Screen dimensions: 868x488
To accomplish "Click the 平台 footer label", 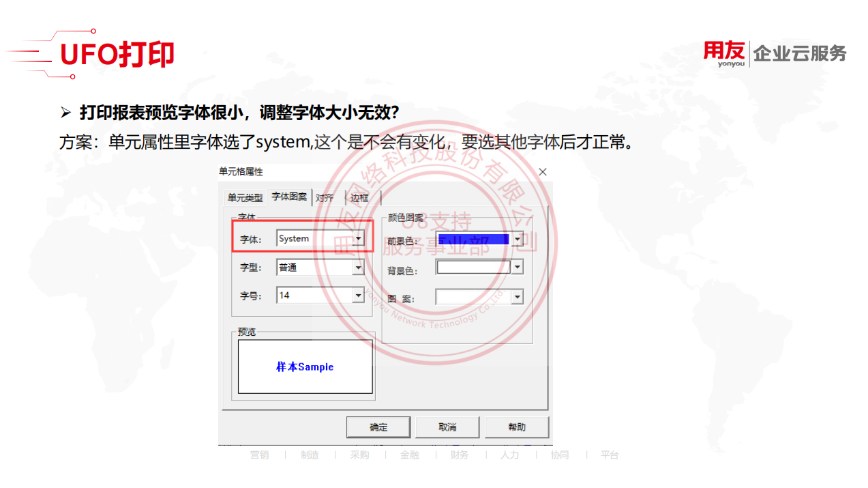I will 610,455.
